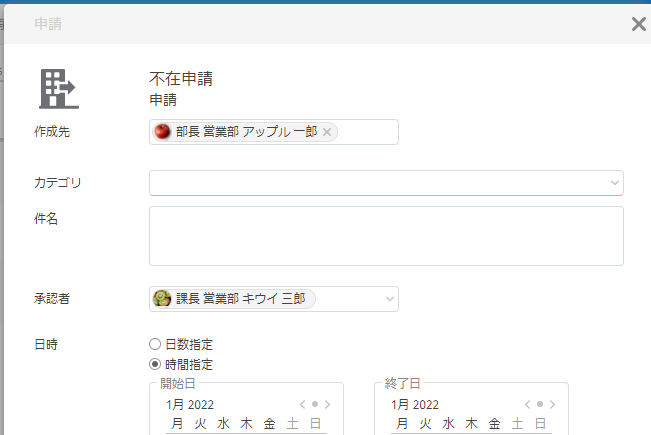Select the 日数指定 radio button
The image size is (651, 435).
click(155, 344)
